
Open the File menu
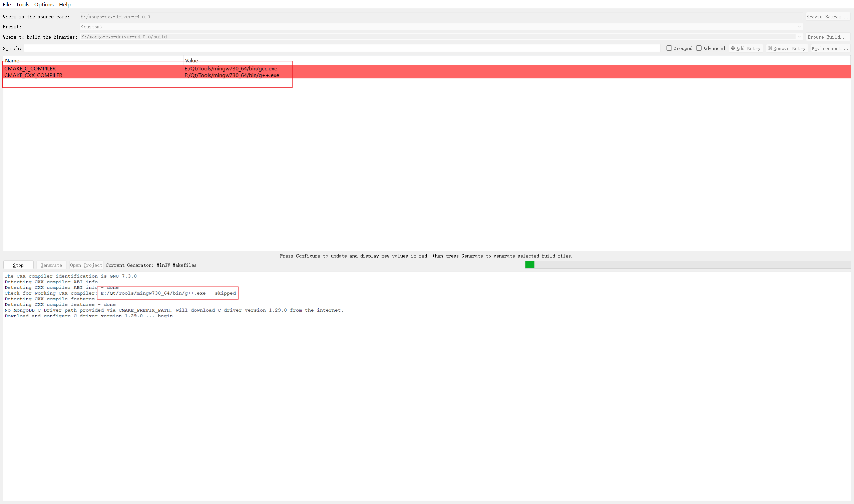[x=7, y=4]
